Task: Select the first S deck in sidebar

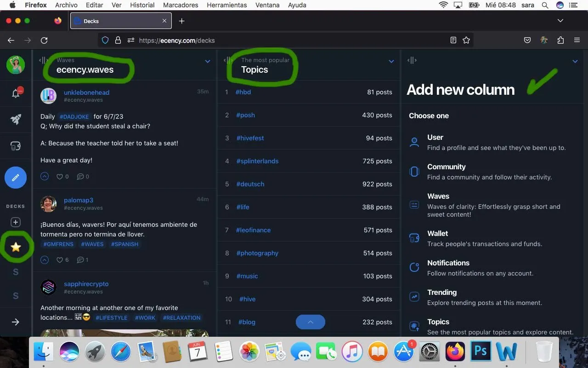Action: (16, 272)
